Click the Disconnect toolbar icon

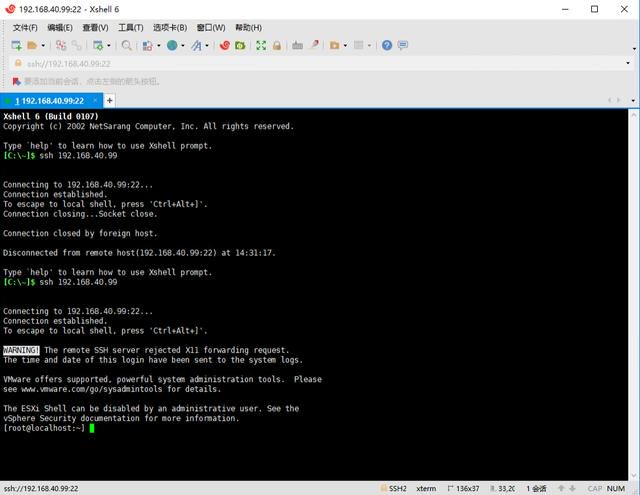(60, 45)
